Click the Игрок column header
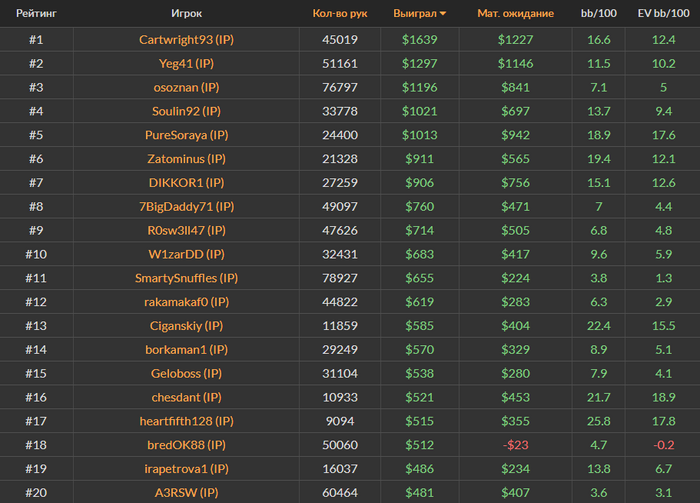The image size is (700, 503). [x=187, y=13]
